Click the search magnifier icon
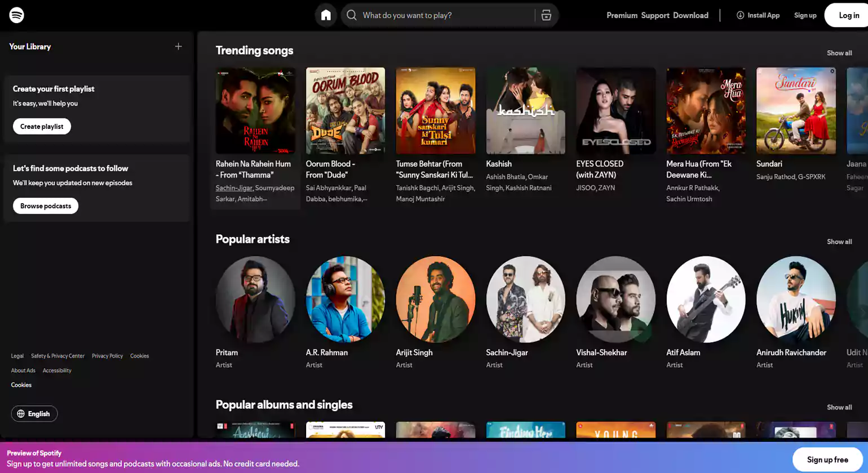 point(352,15)
